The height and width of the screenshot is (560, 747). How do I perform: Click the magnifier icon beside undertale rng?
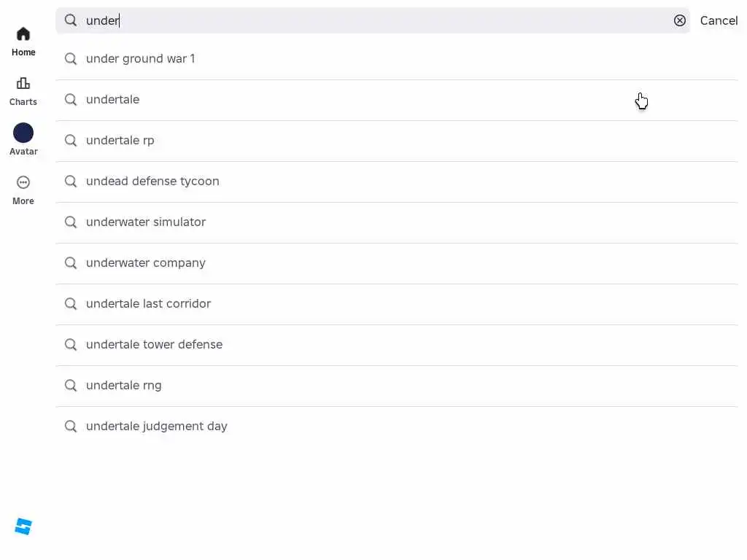click(x=71, y=385)
